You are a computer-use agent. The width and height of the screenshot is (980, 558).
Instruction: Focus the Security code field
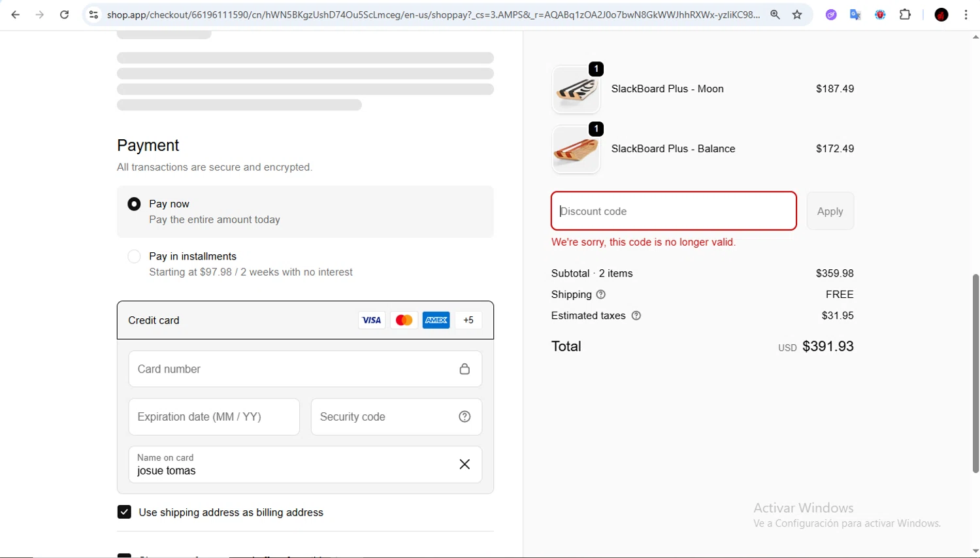[397, 417]
